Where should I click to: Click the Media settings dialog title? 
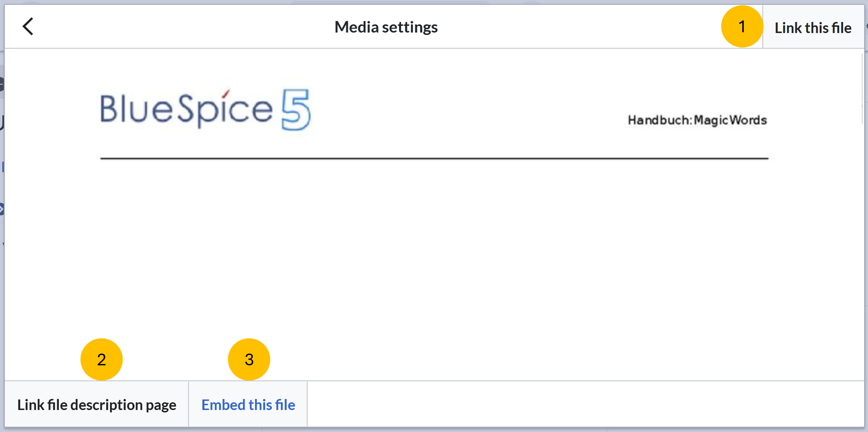pyautogui.click(x=386, y=27)
